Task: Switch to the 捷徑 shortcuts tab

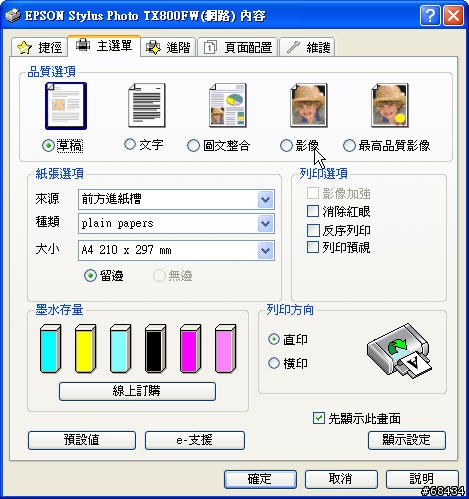Action: tap(40, 47)
